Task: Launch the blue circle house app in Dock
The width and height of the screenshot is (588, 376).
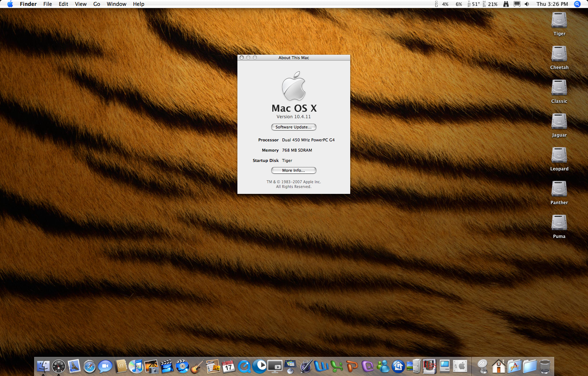Action: (x=398, y=366)
